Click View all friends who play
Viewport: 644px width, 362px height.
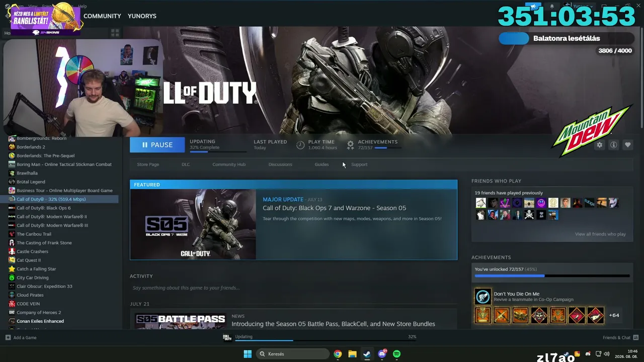coord(600,234)
